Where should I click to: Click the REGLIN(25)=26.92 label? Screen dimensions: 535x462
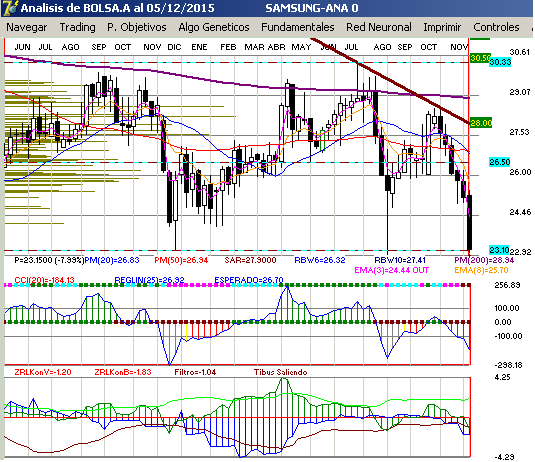point(149,280)
